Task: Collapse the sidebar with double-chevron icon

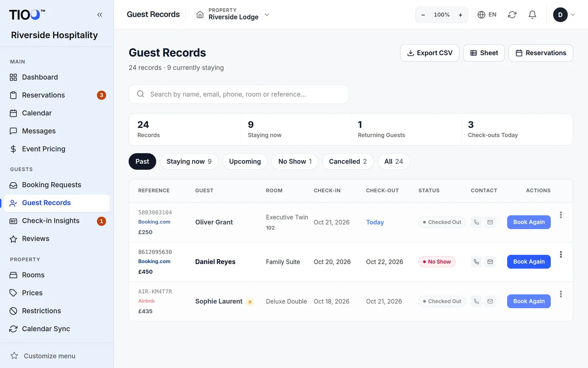Action: pos(100,15)
